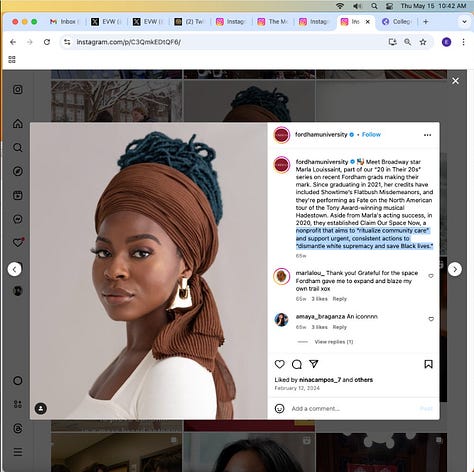View others who liked the post
Viewport: 474px width, 472px height.
[363, 380]
